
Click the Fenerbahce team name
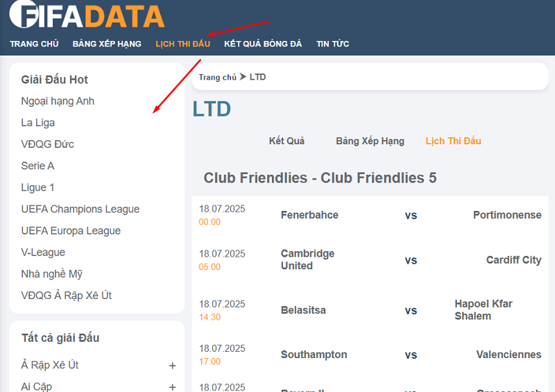point(309,215)
